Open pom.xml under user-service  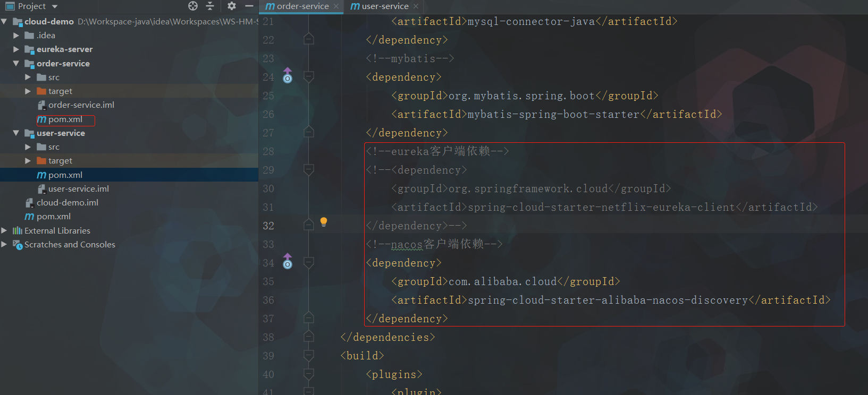pos(65,175)
